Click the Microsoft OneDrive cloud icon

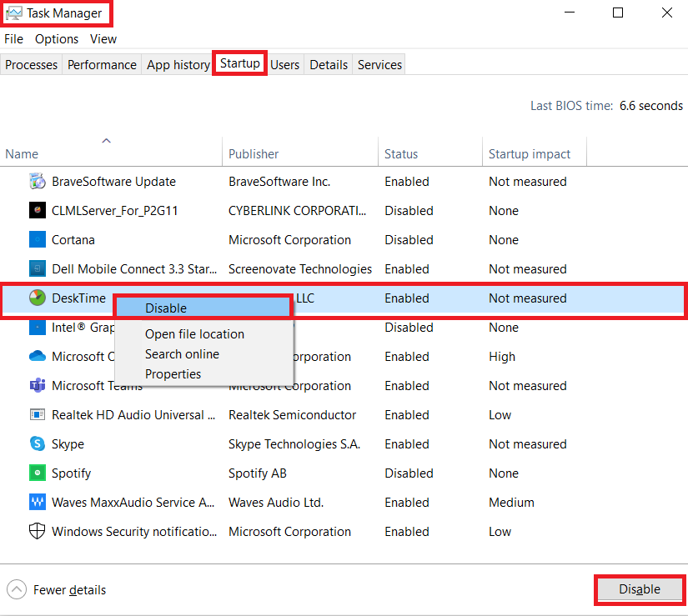coord(38,356)
